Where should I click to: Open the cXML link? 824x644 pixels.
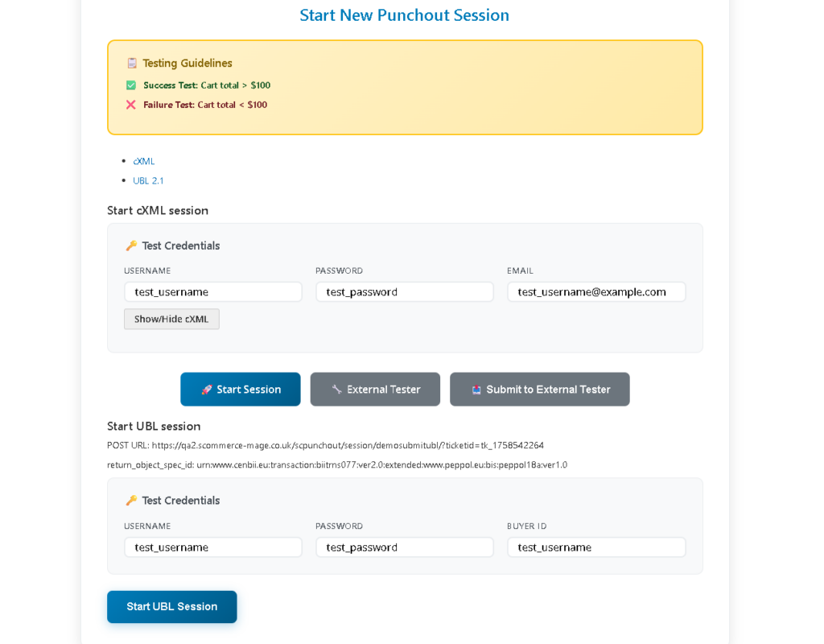(x=144, y=161)
